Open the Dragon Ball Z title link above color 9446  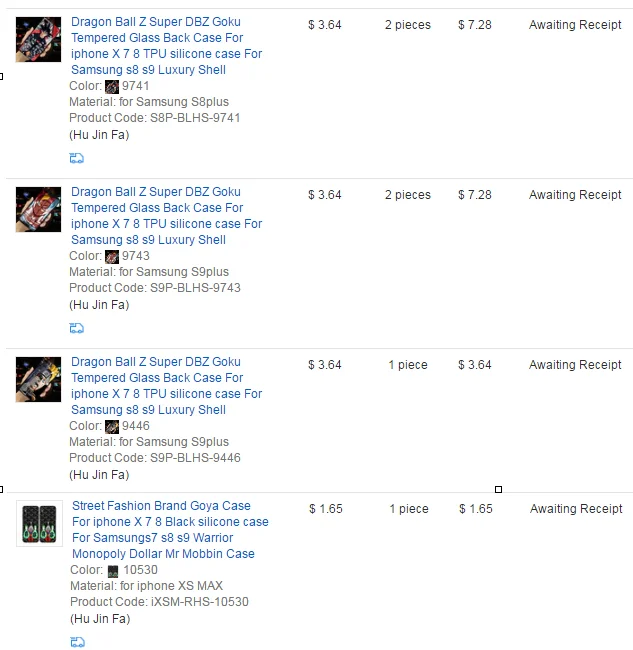tap(167, 386)
